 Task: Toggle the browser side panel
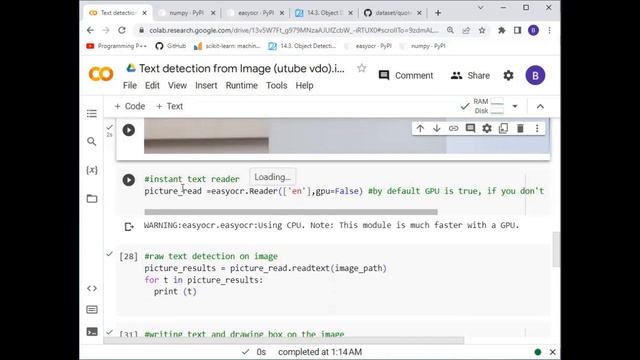(518, 30)
